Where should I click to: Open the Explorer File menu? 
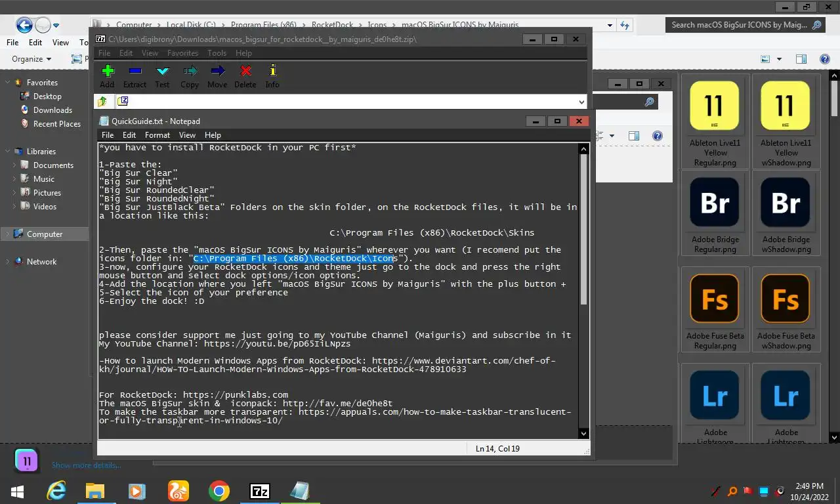click(x=12, y=42)
